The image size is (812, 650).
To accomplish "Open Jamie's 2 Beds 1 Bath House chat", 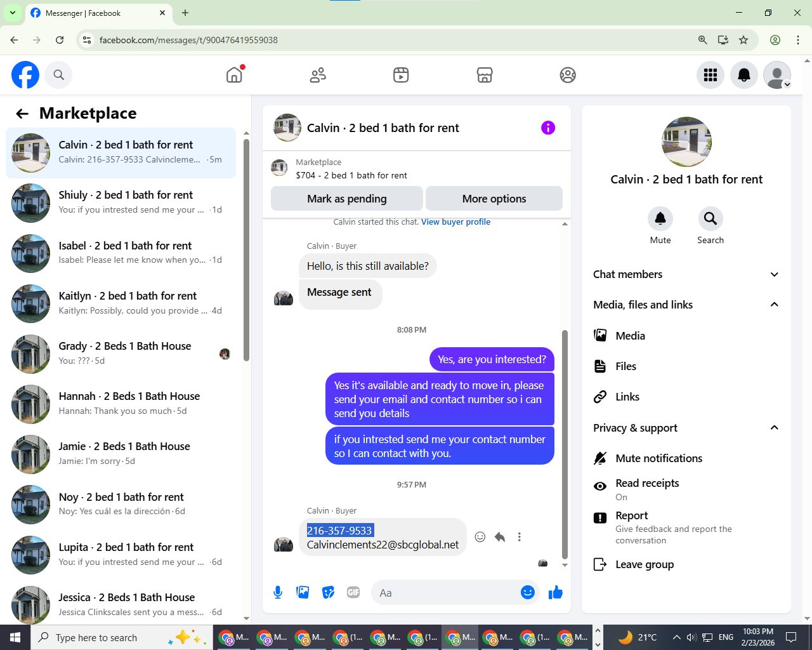I will (x=121, y=454).
